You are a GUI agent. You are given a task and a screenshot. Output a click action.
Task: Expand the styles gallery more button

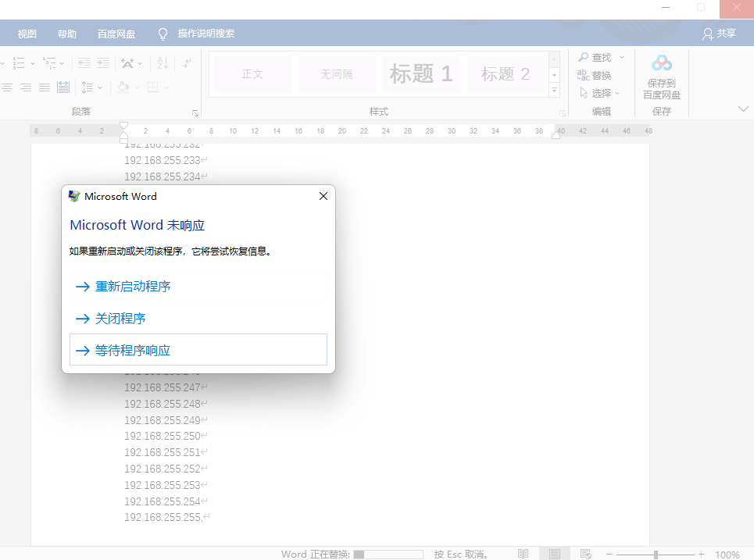[x=555, y=90]
